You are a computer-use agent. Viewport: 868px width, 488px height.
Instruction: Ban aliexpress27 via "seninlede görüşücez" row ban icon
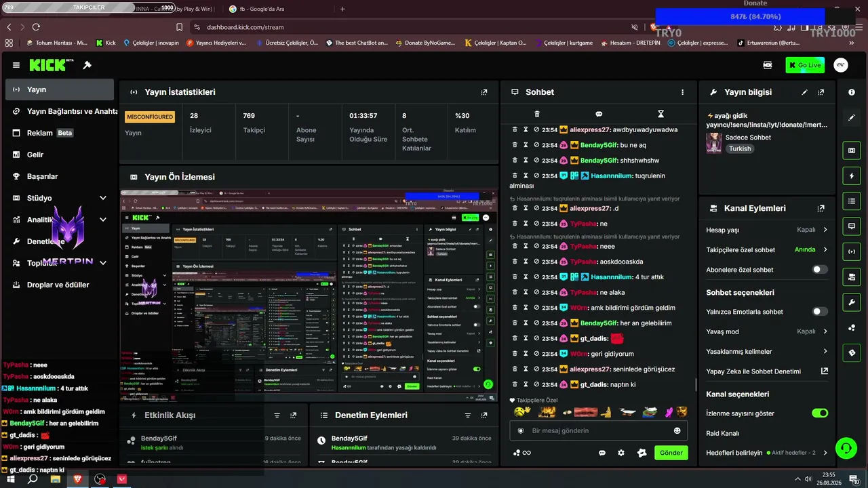pyautogui.click(x=536, y=369)
